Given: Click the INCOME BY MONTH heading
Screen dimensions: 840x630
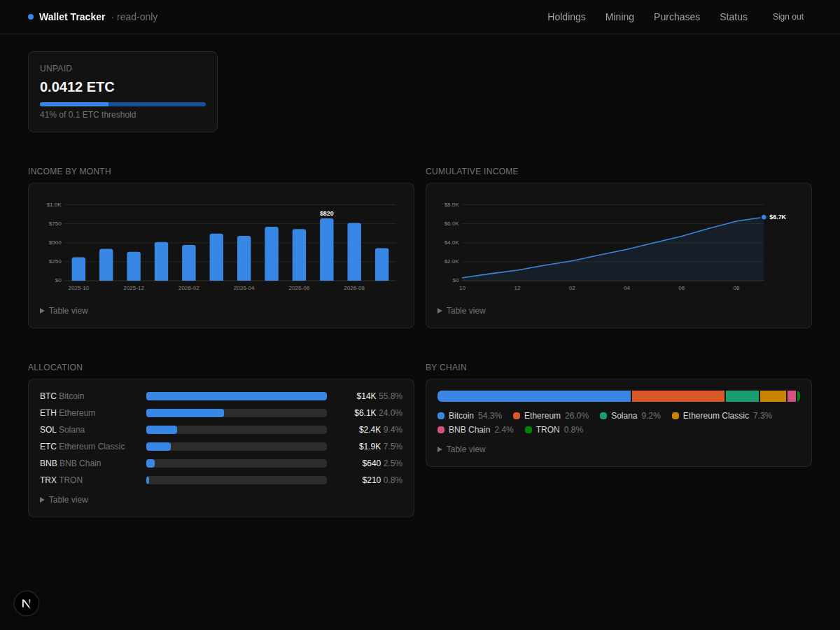Looking at the screenshot, I should (x=69, y=171).
